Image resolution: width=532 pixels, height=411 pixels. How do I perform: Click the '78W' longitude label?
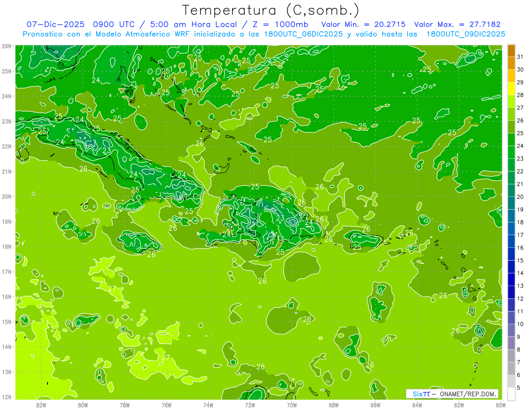click(x=125, y=404)
